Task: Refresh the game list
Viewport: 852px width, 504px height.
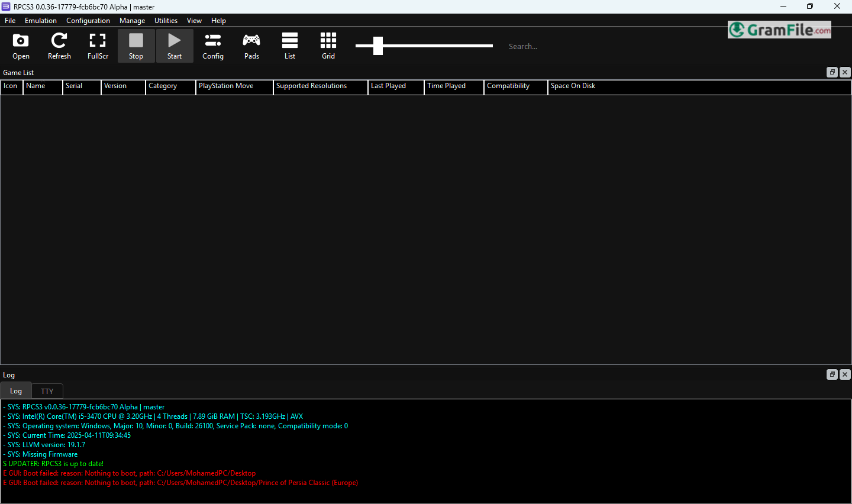Action: [x=59, y=46]
